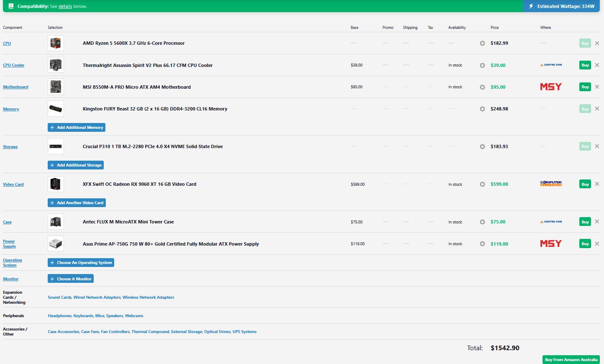
Task: Choose A Monitor
Action: [71, 279]
